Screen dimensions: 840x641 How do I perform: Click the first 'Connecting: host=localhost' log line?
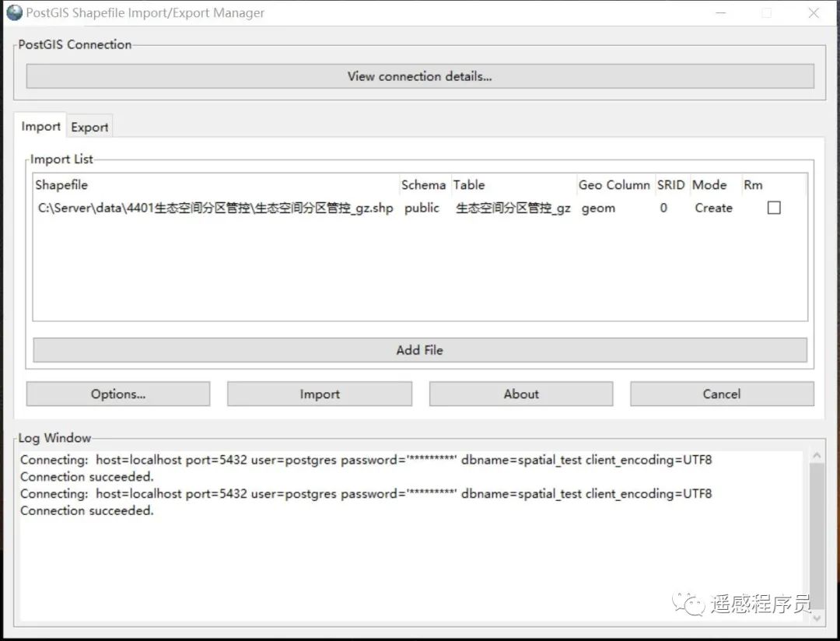pyautogui.click(x=366, y=460)
